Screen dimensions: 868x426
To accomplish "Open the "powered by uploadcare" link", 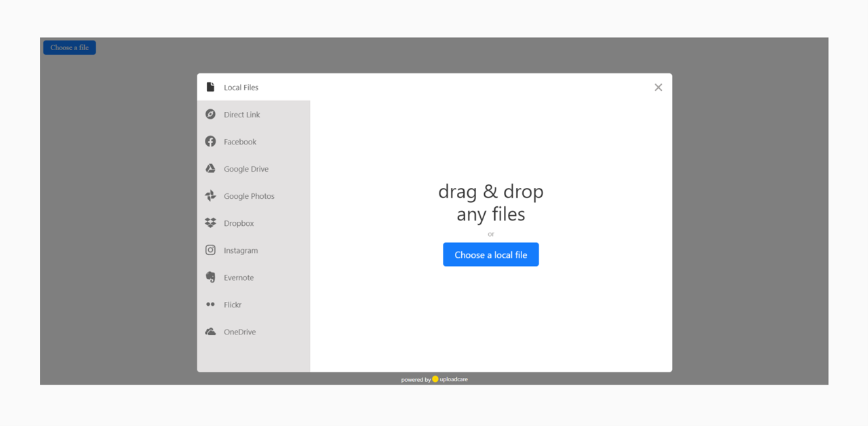I will (x=434, y=379).
